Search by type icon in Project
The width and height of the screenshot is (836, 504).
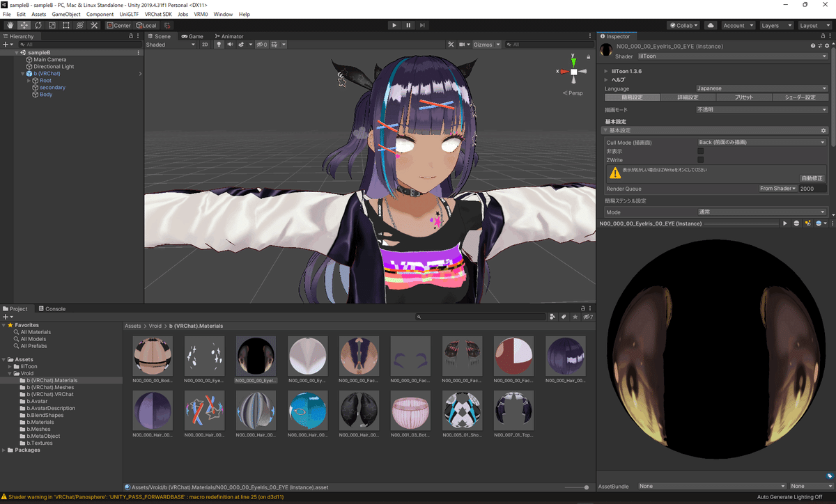pyautogui.click(x=552, y=317)
